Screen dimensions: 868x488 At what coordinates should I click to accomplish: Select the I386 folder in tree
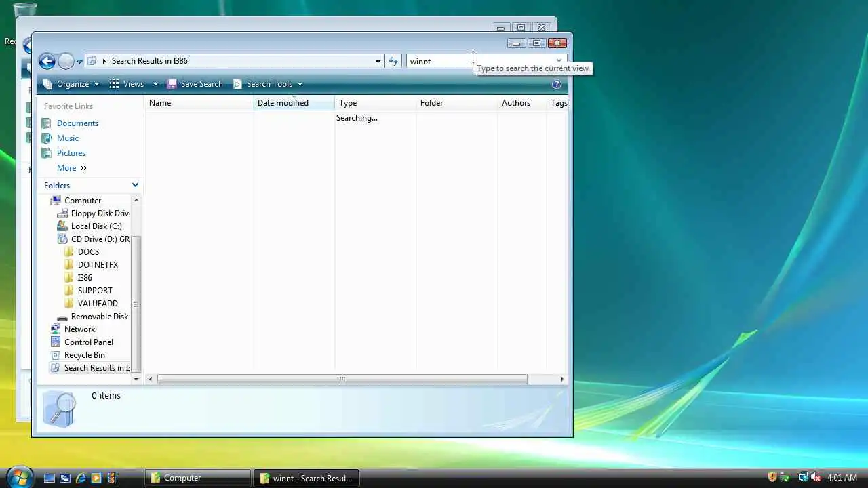pos(85,278)
